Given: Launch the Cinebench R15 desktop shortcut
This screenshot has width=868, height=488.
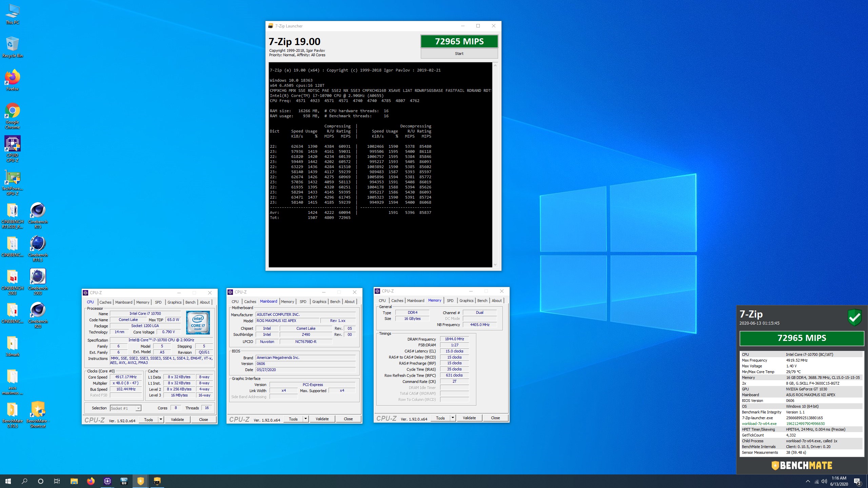Looking at the screenshot, I should 38,216.
